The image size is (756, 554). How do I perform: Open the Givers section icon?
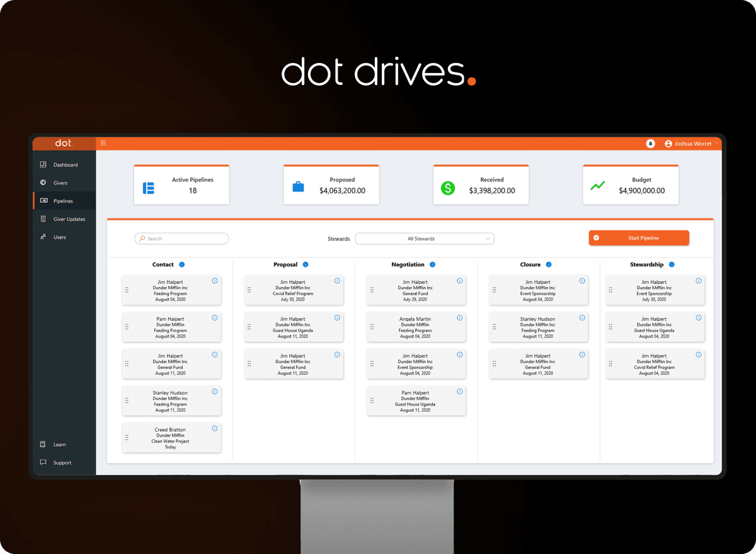pos(44,183)
